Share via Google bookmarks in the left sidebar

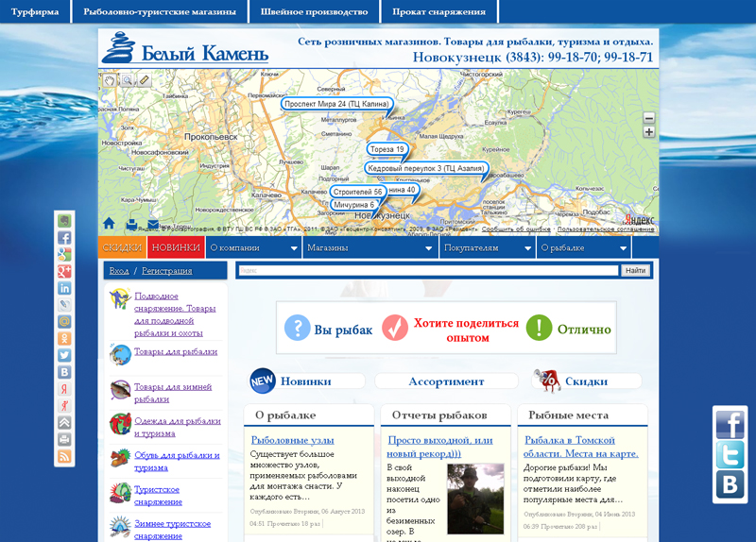[x=64, y=254]
